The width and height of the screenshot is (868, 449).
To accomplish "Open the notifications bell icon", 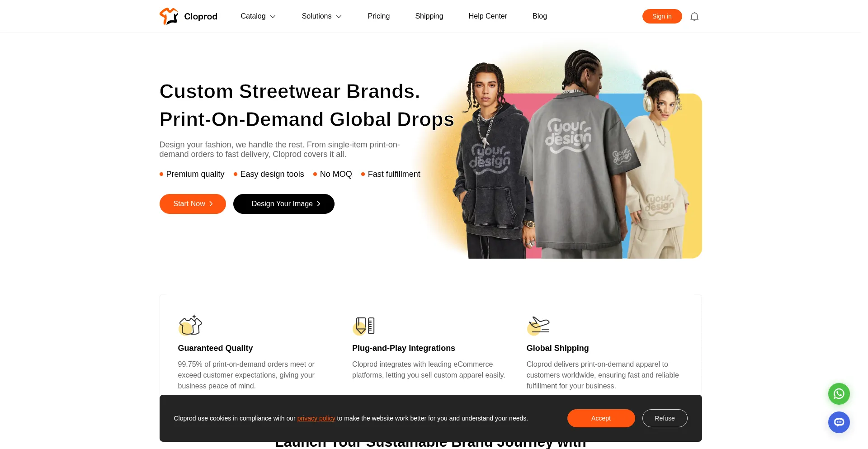I will coord(694,17).
